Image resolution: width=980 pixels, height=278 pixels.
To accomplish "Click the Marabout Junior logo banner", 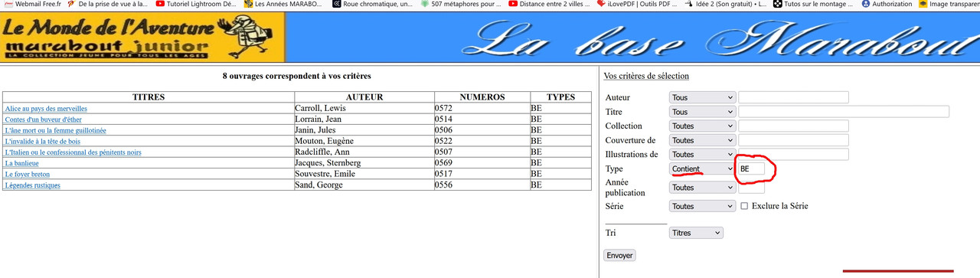I will 142,37.
